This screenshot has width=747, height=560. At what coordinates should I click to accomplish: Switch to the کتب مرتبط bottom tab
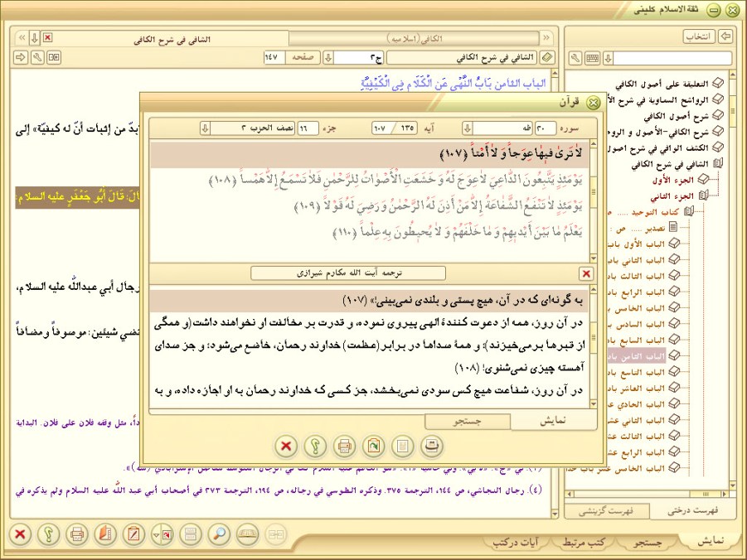click(584, 542)
